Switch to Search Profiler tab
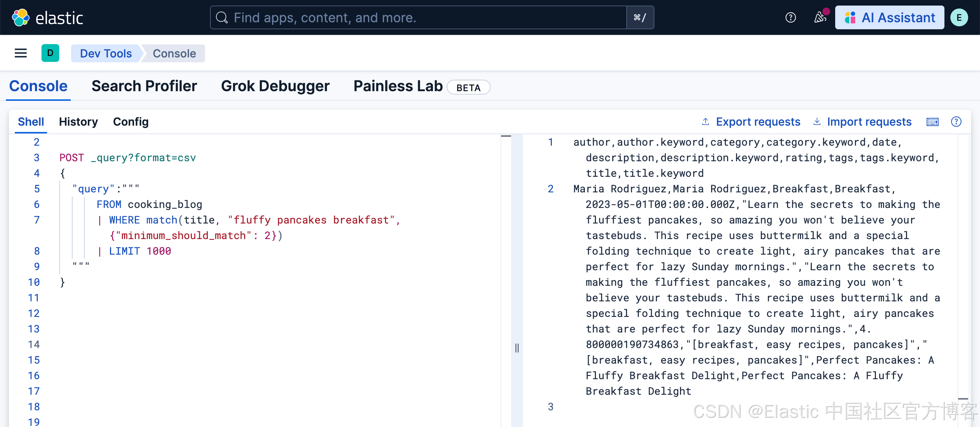The width and height of the screenshot is (980, 427). (144, 86)
